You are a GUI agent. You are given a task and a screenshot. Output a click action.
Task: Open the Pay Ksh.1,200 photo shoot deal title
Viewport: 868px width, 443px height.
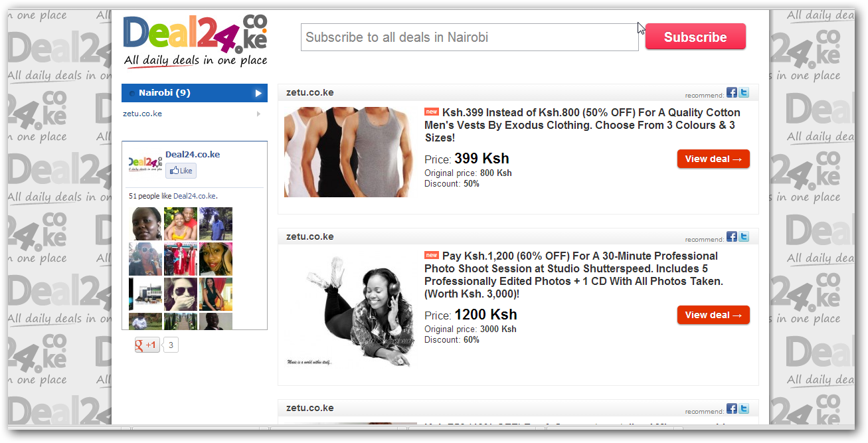[574, 275]
